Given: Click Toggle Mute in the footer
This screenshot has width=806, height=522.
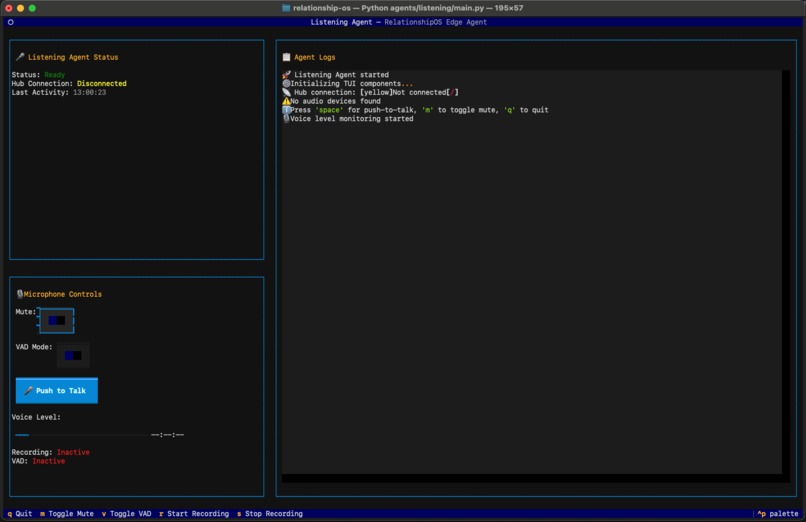Looking at the screenshot, I should tap(67, 514).
